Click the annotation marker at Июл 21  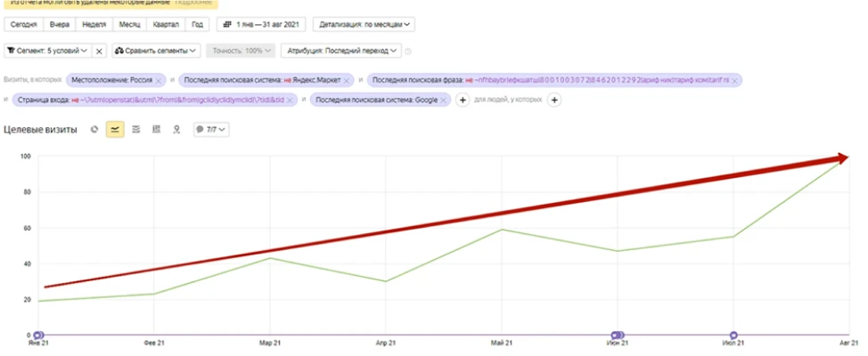pos(733,335)
